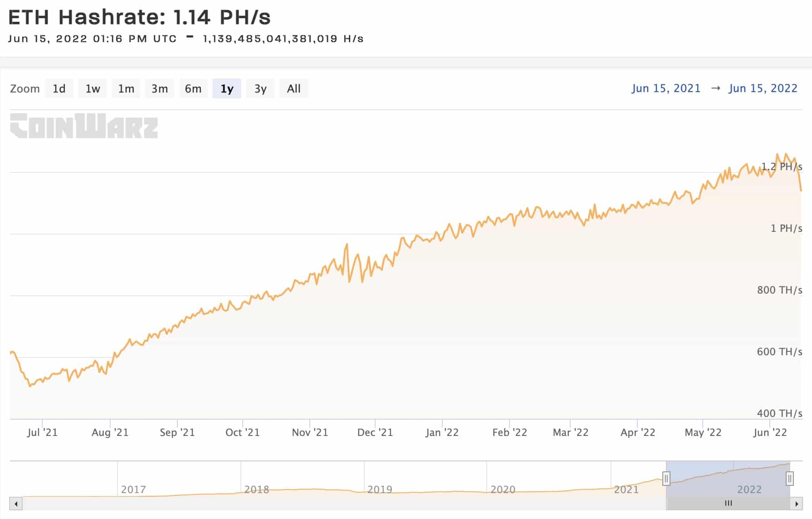Edit the end date Jun 15, 2022
812x519 pixels.
click(763, 88)
